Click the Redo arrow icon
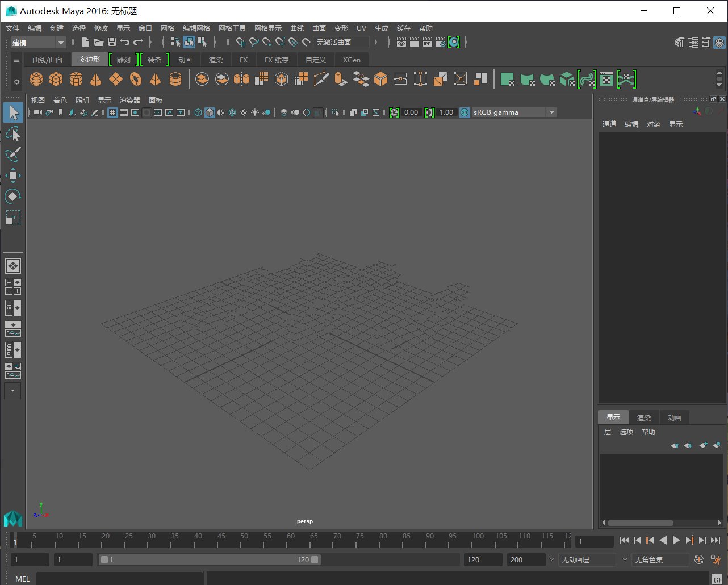This screenshot has height=585, width=728. pos(138,42)
